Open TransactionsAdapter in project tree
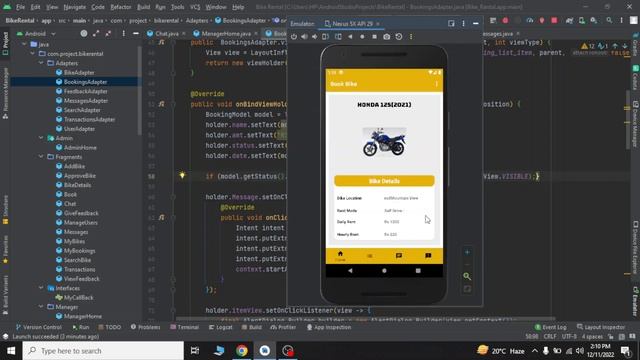Viewport: 640px width, 360px height. (89, 119)
